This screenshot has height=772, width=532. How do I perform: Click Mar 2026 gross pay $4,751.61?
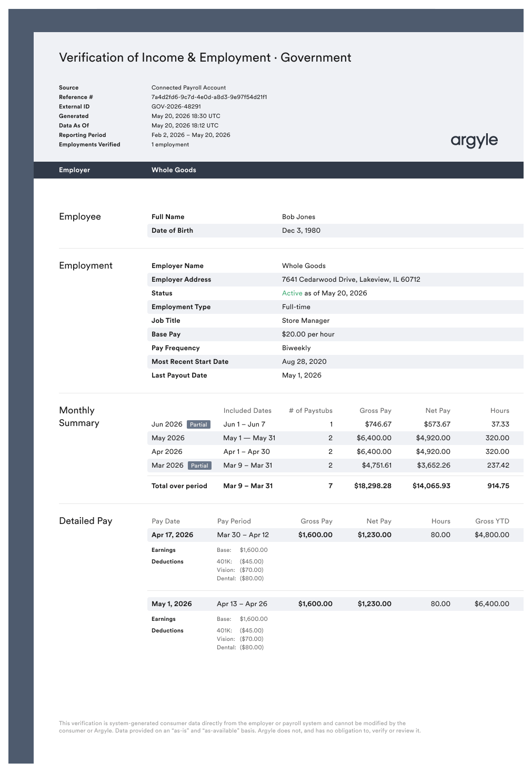coord(377,466)
